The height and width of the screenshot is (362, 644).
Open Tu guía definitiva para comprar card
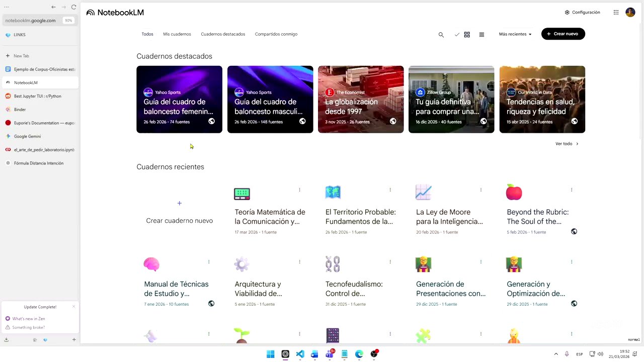click(x=451, y=99)
